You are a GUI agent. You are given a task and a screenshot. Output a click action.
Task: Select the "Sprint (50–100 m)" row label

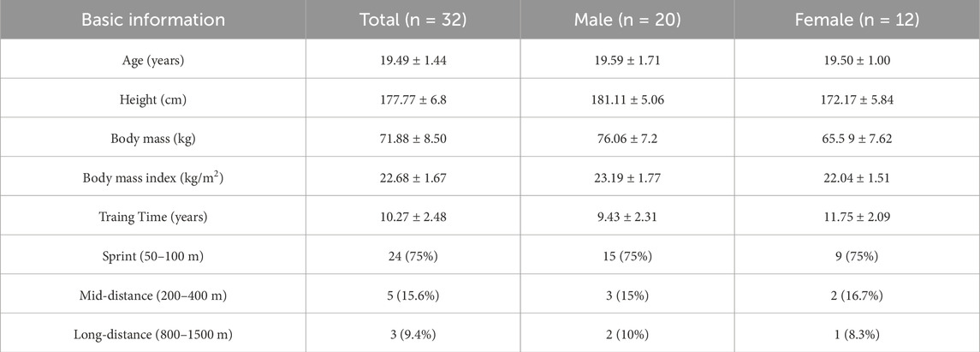click(x=154, y=256)
